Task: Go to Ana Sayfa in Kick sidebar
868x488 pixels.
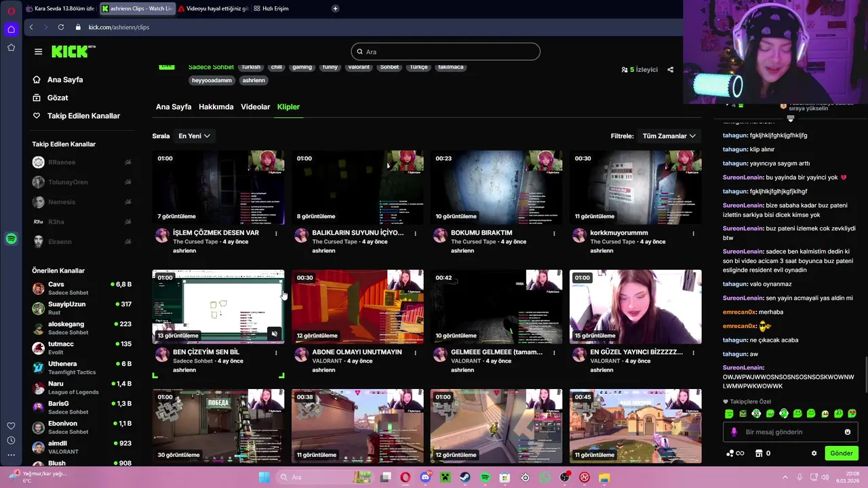Action: [x=65, y=80]
